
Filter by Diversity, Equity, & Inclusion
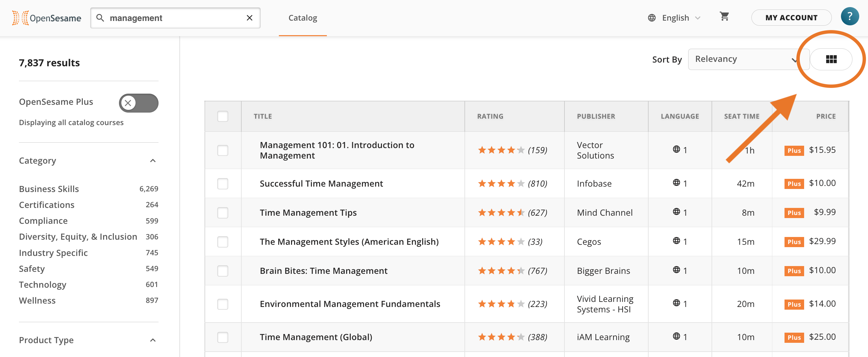click(78, 237)
